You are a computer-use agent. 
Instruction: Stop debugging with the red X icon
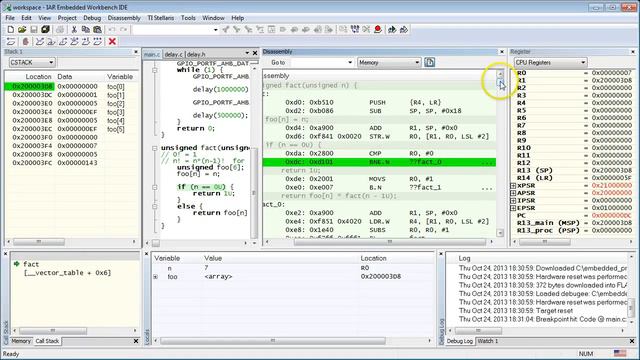(112, 42)
